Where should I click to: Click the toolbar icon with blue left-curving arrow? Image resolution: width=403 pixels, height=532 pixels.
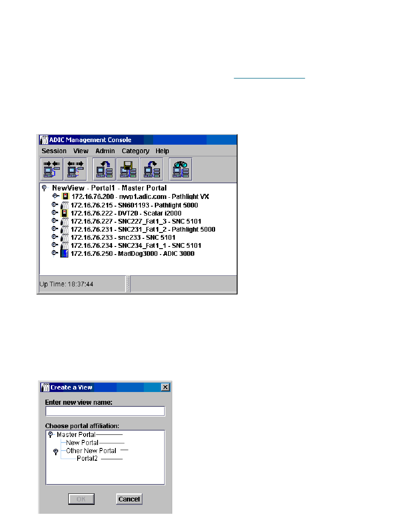click(104, 170)
